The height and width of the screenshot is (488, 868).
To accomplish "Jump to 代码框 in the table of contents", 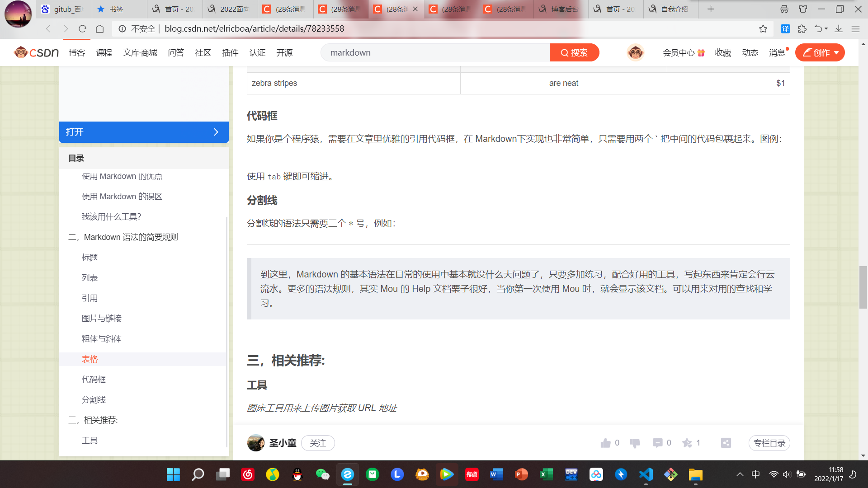I will pyautogui.click(x=94, y=380).
